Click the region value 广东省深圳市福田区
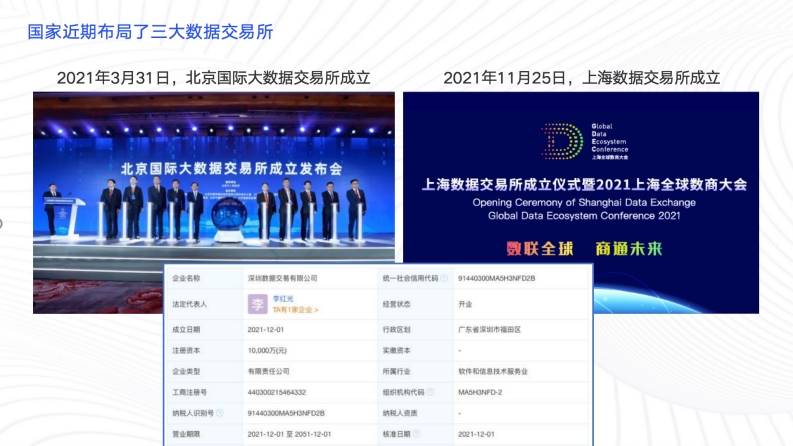The image size is (793, 446). pyautogui.click(x=490, y=329)
